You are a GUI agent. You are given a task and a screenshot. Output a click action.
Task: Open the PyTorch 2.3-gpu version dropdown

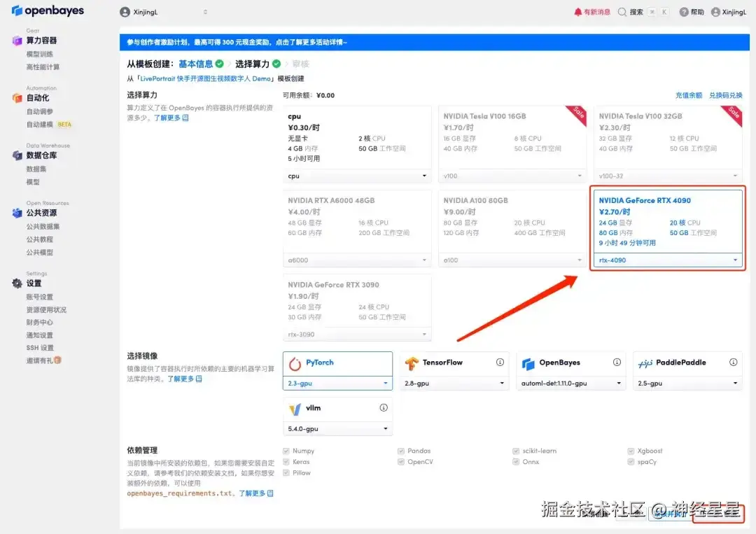pos(337,383)
